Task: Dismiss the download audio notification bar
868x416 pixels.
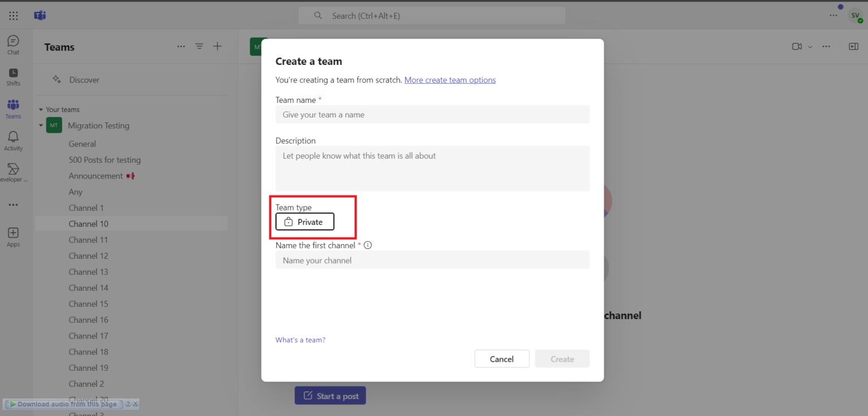Action: 134,404
